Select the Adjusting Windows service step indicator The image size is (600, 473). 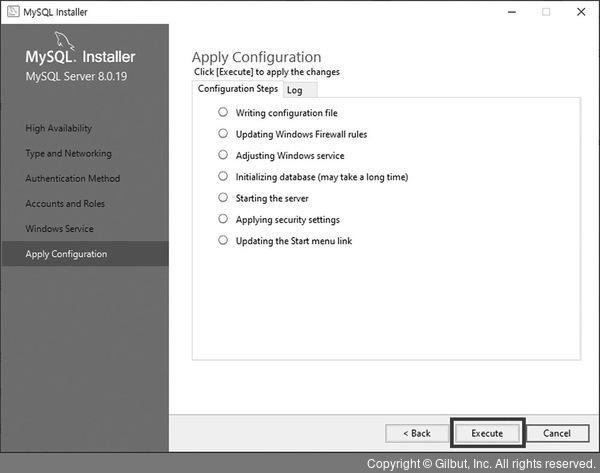(x=223, y=155)
